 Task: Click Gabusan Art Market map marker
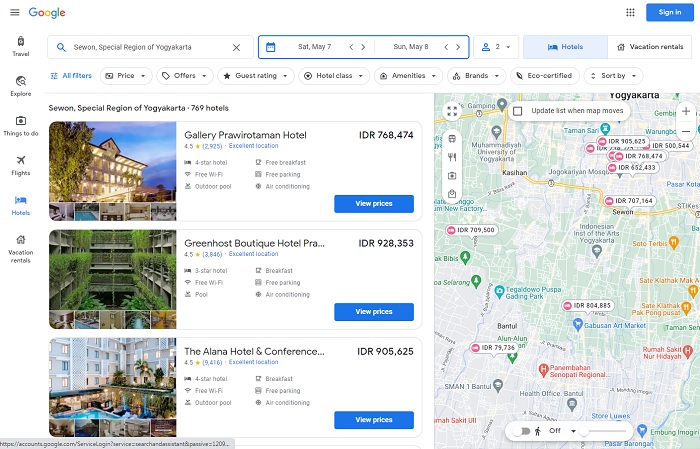(578, 324)
